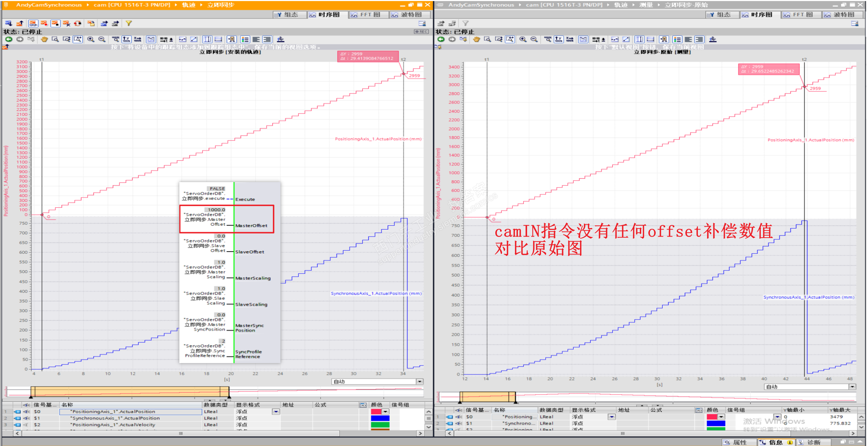This screenshot has width=868, height=446.
Task: Toggle horizontal measurement cursors icon in right toolbar
Action: pyautogui.click(x=650, y=39)
